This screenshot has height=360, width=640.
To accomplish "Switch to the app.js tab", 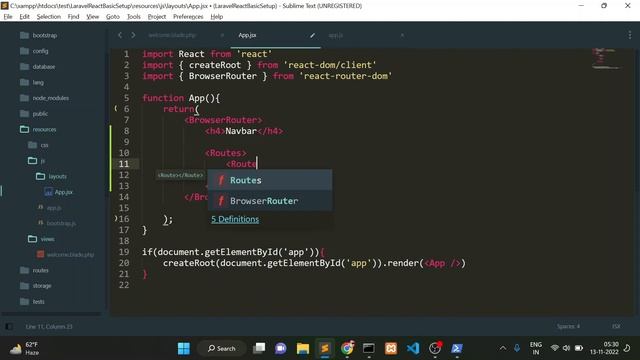I will tap(336, 36).
